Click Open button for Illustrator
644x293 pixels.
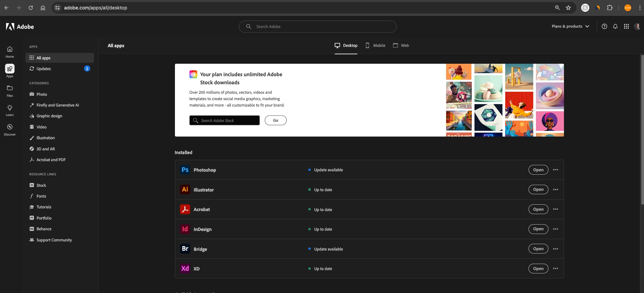pos(538,189)
